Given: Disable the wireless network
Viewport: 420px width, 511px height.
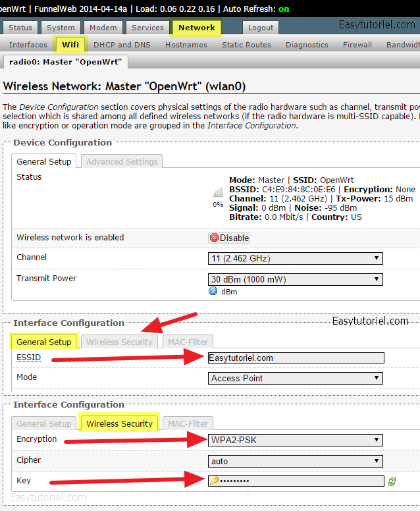Looking at the screenshot, I should pos(229,238).
